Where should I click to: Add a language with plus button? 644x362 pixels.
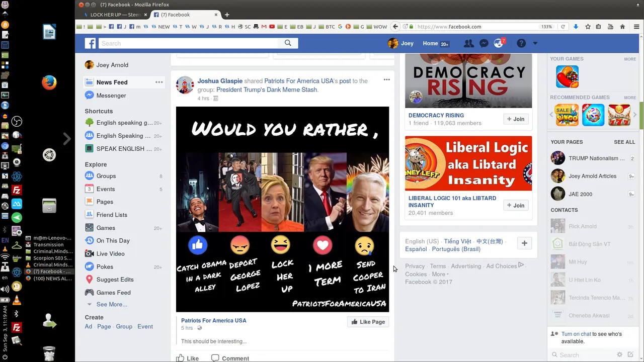[x=524, y=243]
